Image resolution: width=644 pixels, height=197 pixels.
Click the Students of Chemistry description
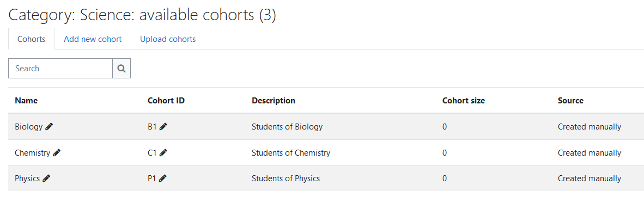[291, 153]
